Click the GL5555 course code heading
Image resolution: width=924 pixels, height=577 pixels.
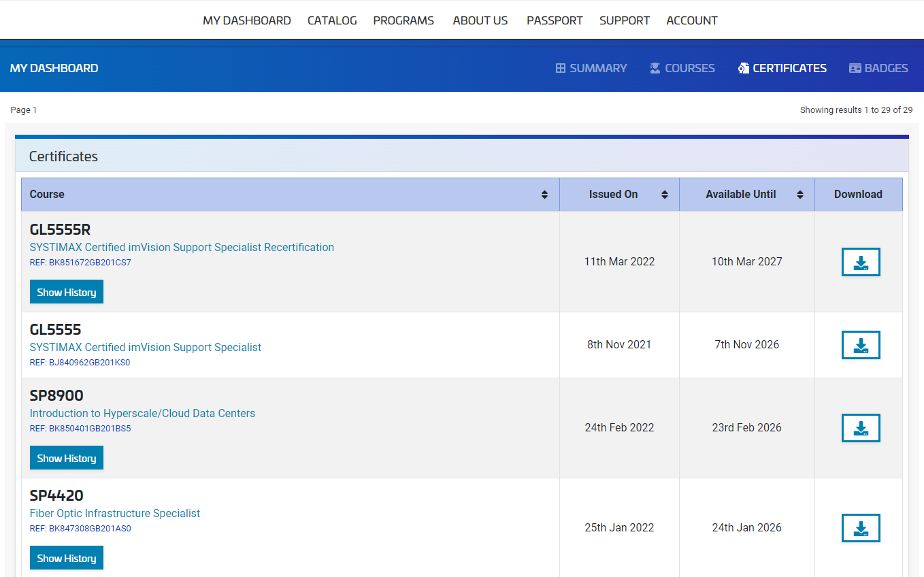click(x=55, y=330)
